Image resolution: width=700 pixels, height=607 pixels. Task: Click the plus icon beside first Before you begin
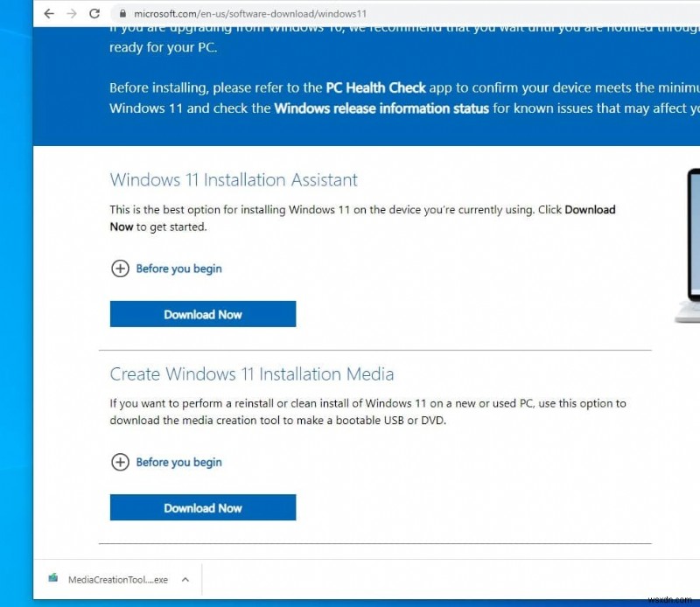[x=121, y=269]
